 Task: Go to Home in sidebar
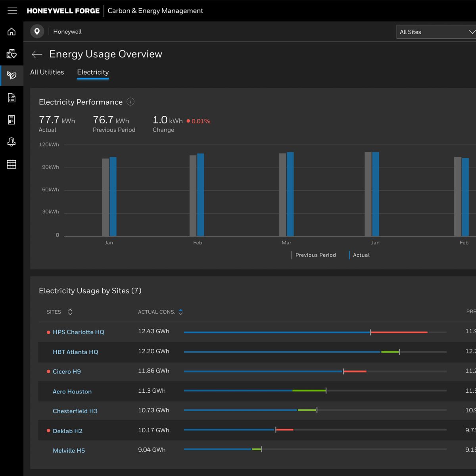click(12, 32)
